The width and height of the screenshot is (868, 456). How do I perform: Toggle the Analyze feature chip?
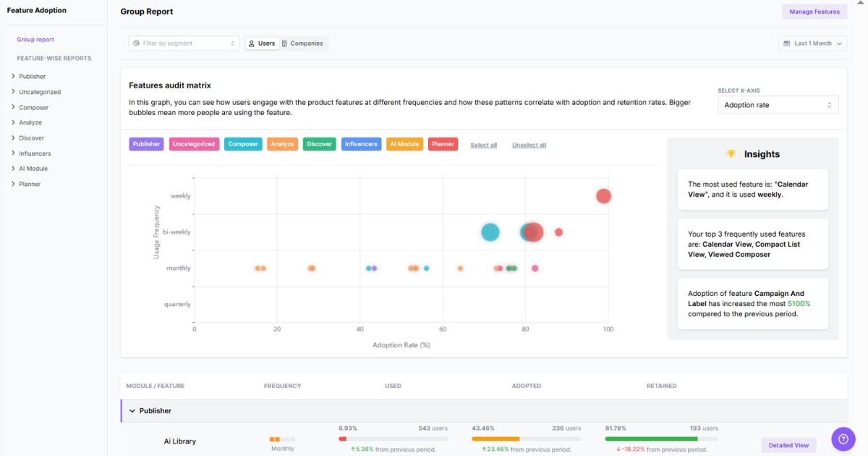[281, 143]
